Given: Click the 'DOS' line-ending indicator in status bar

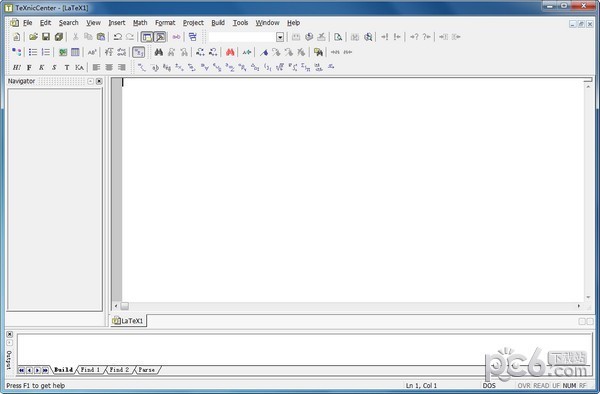Looking at the screenshot, I should 489,386.
